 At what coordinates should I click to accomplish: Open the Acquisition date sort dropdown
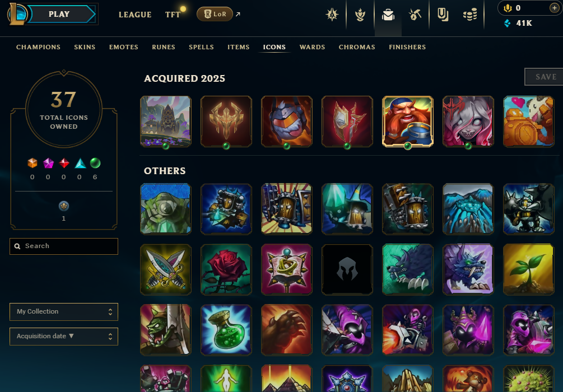(x=64, y=337)
